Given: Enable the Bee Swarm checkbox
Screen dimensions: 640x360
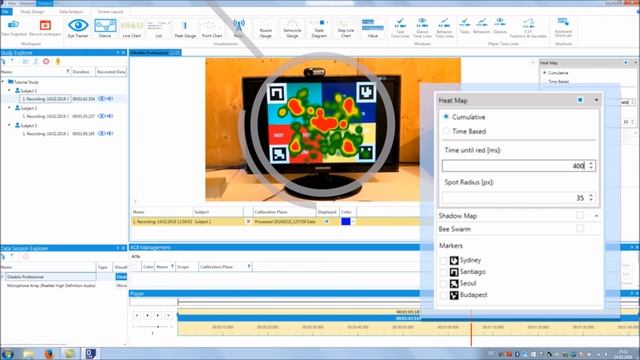Looking at the screenshot, I should (580, 229).
